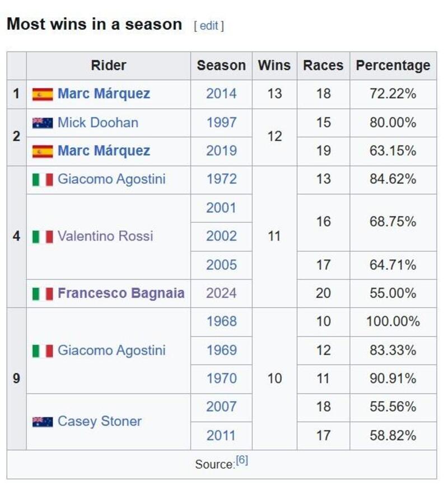Click the Australian flag beside Casey Stoner

[x=43, y=421]
